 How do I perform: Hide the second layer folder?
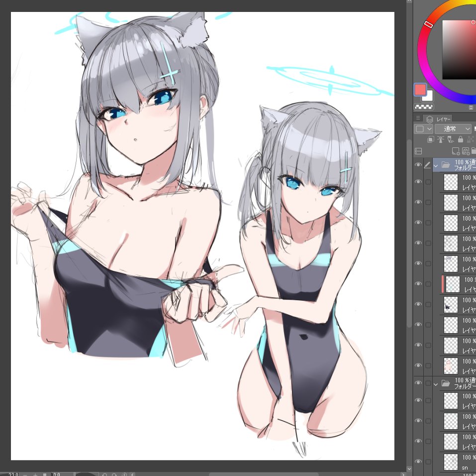pyautogui.click(x=418, y=383)
